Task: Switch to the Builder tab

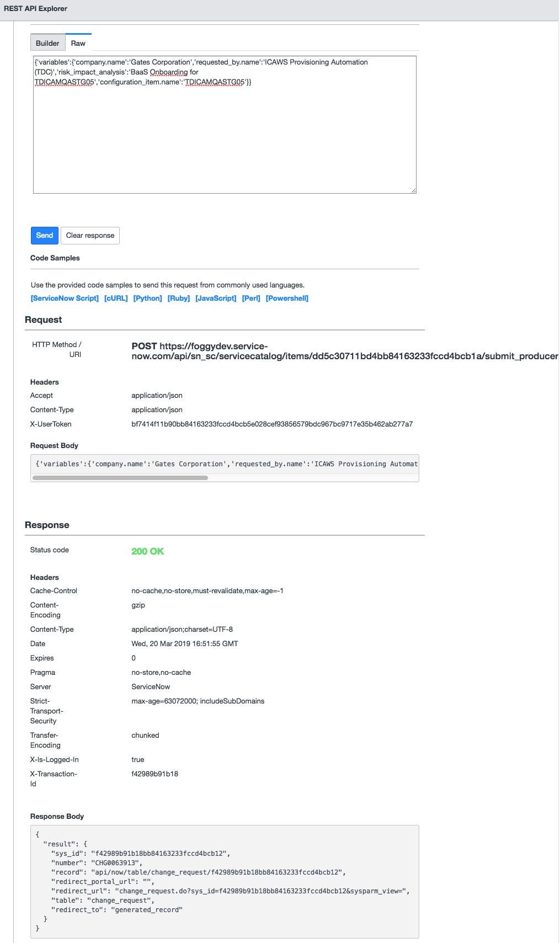Action: coord(47,43)
